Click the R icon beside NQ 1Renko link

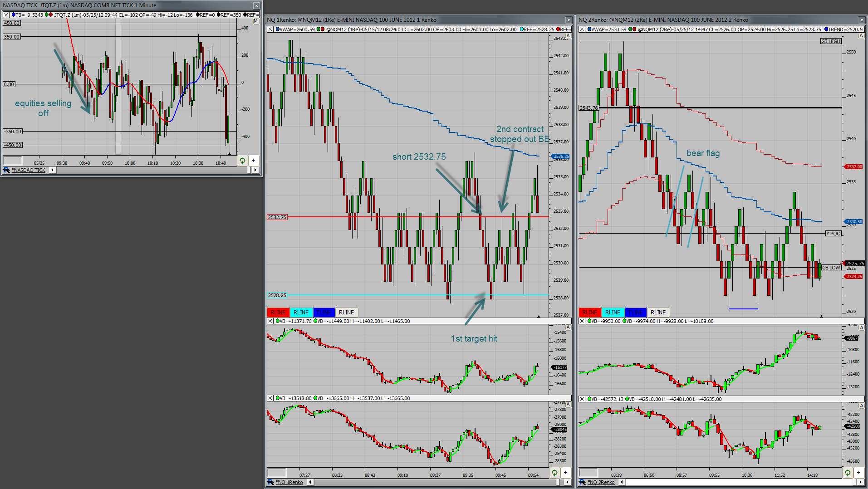point(271,482)
